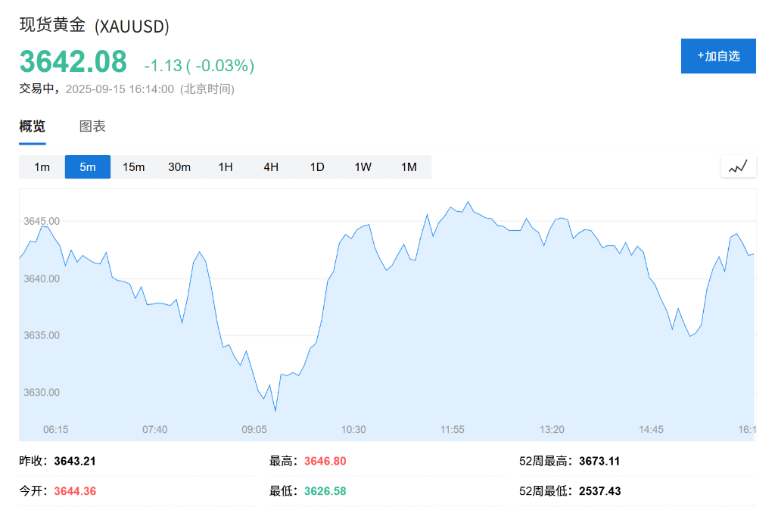Open the chart-type line icon button
This screenshot has height=532, width=775.
(739, 166)
